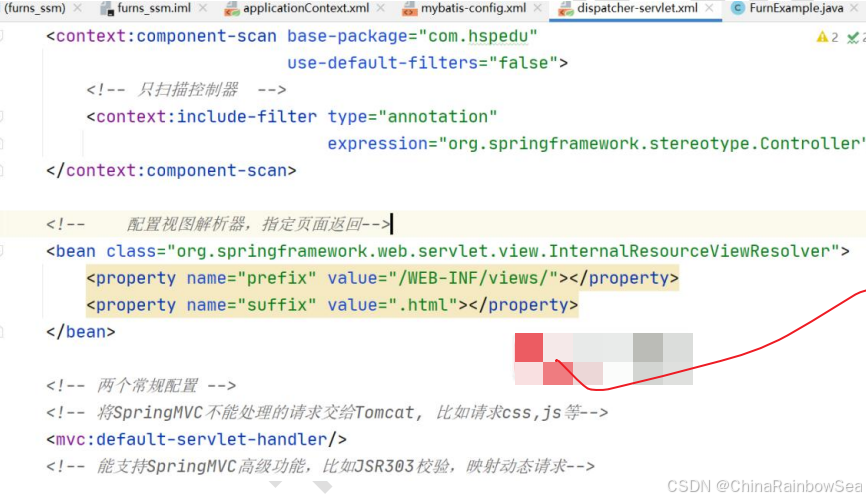Viewport: 866px width, 501px height.
Task: Click the comment about Tomcat handling css,js
Action: (327, 413)
